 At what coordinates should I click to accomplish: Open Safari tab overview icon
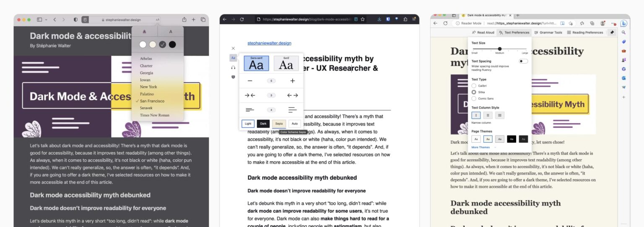[203, 20]
